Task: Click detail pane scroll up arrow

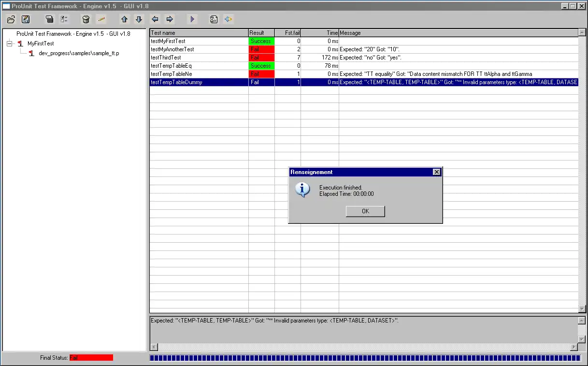Action: 582,321
